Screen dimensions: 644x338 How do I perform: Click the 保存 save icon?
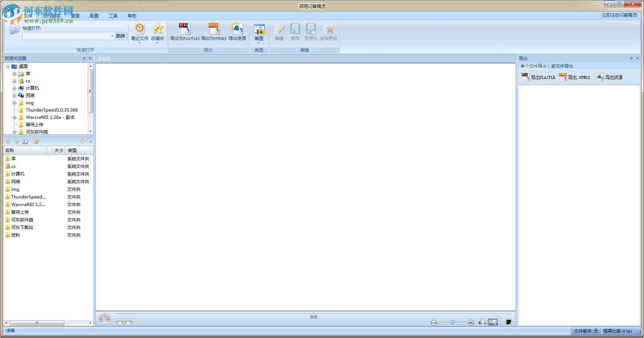pyautogui.click(x=295, y=32)
